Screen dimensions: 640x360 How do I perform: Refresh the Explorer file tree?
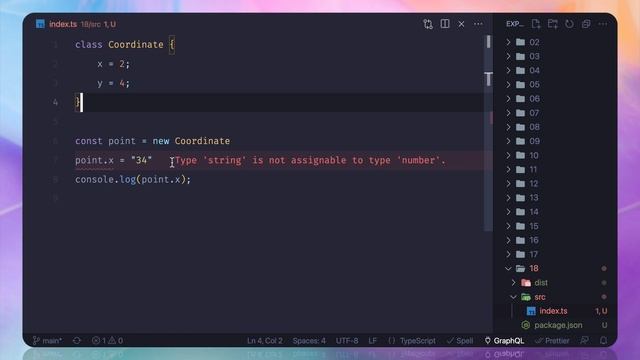(569, 24)
